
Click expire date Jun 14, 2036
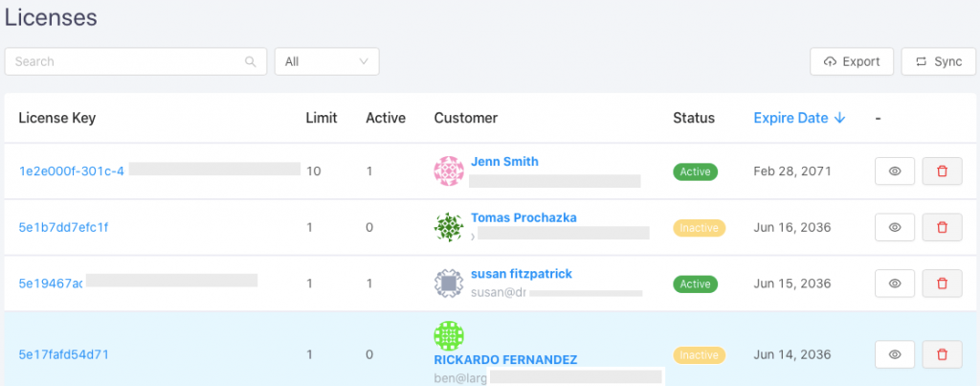(x=792, y=354)
